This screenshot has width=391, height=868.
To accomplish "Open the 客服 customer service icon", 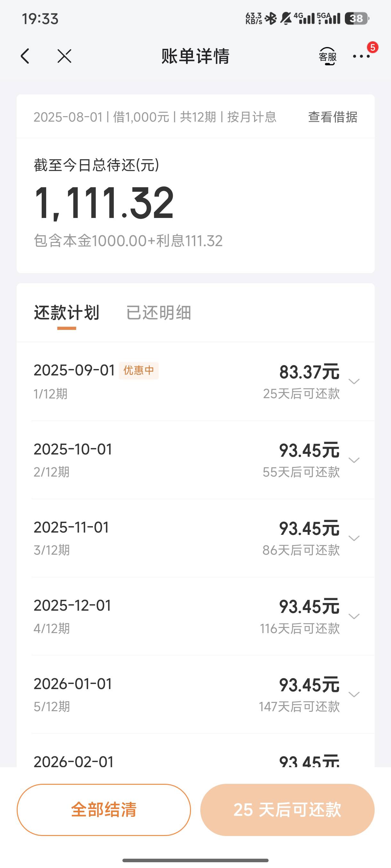I will [x=328, y=56].
